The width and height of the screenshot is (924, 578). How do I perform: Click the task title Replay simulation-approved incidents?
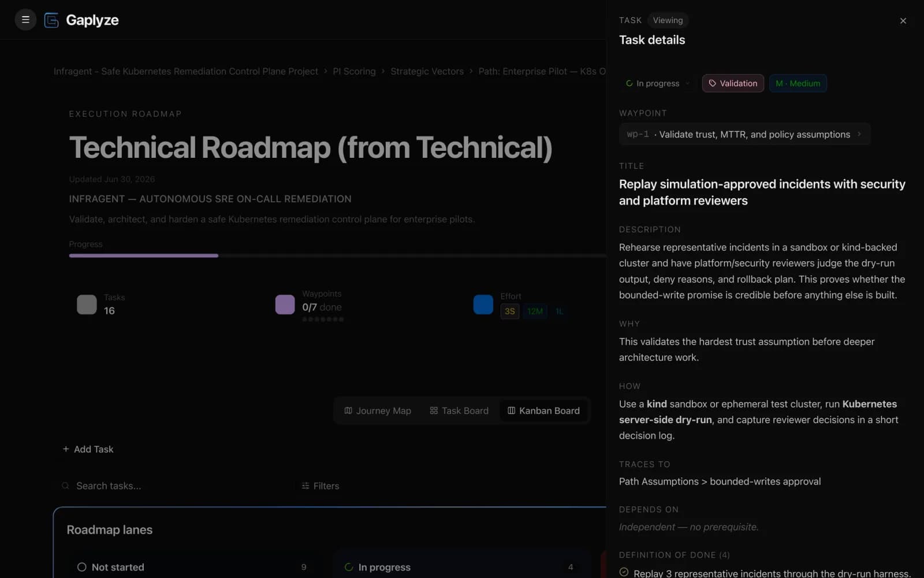(762, 192)
